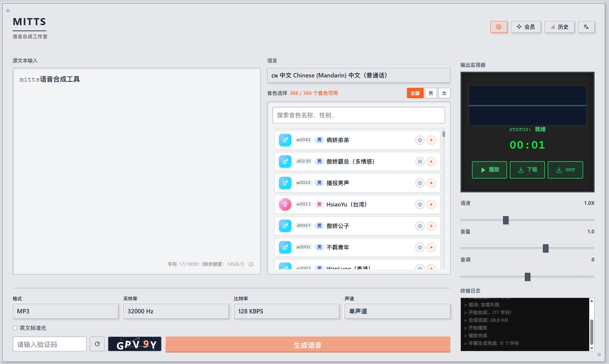Open the 语言 language selector
The width and height of the screenshot is (609, 364).
click(358, 75)
